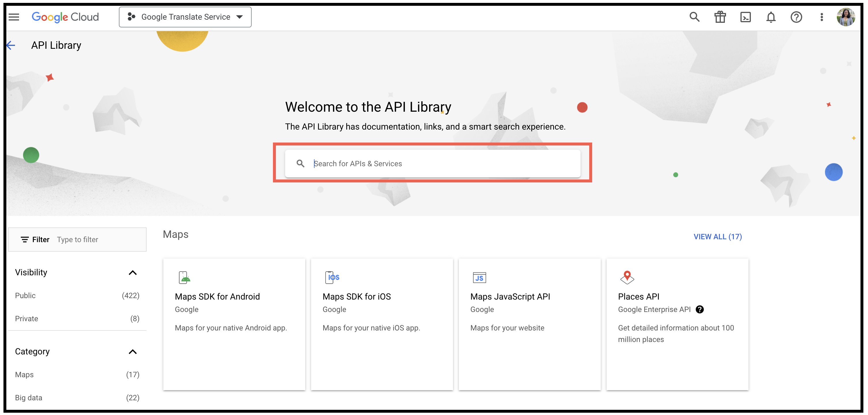Open the three-dot settings menu
Screen dimensions: 868x415
(x=822, y=17)
